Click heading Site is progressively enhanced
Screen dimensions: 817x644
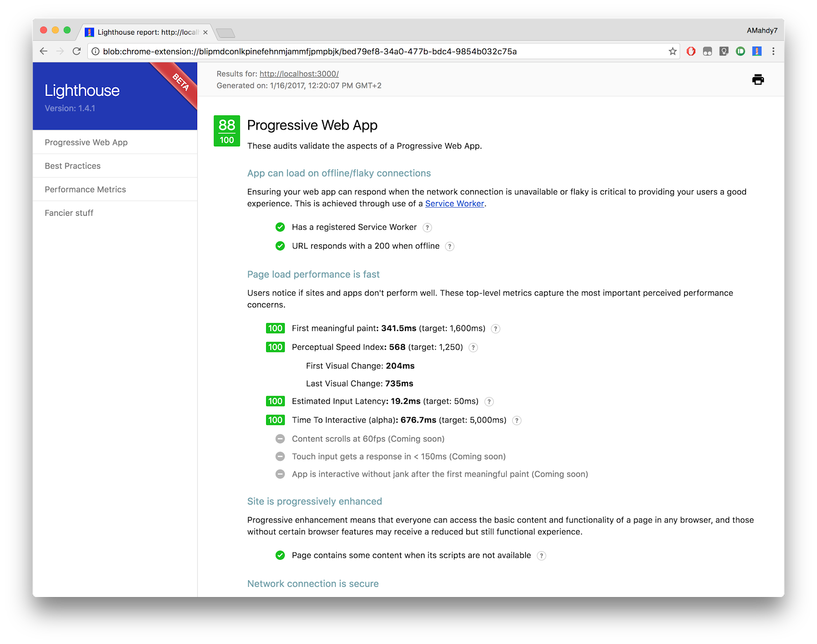tap(315, 502)
